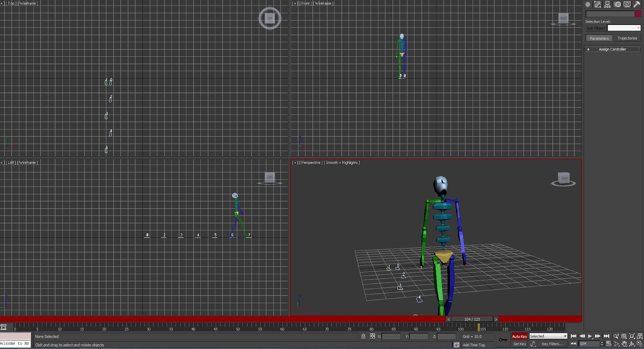This screenshot has width=644, height=349.
Task: Click the Z coordinate field
Action: [x=447, y=337]
